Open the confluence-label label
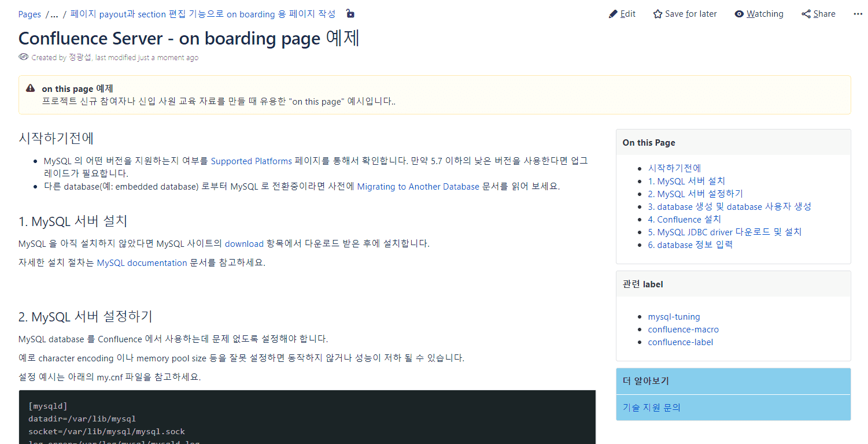868x444 pixels. tap(680, 342)
